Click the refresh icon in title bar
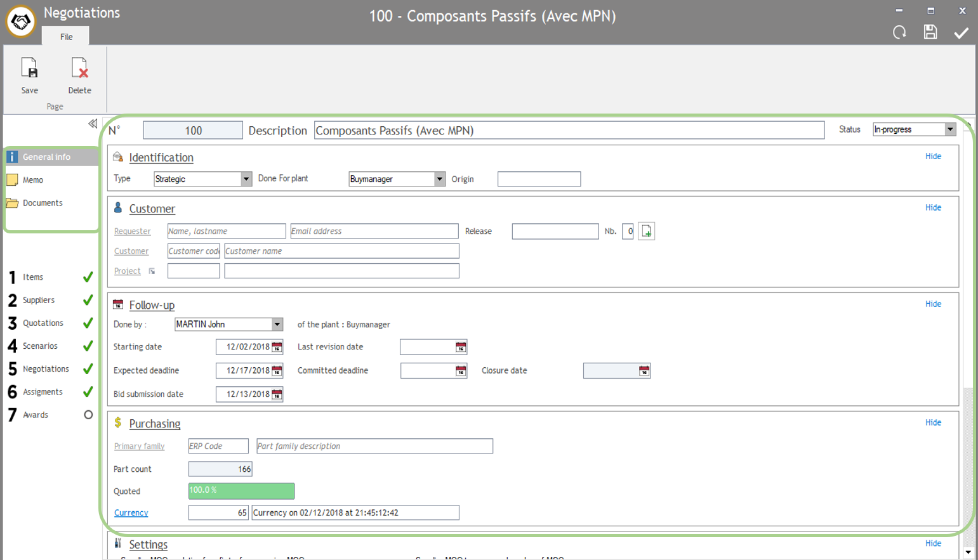Image resolution: width=978 pixels, height=560 pixels. 899,32
